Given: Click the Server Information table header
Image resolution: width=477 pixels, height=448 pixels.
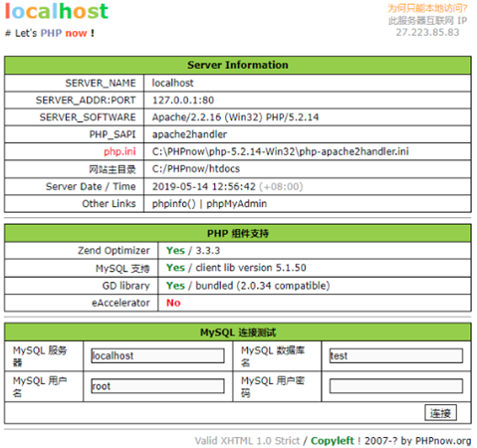Looking at the screenshot, I should (x=238, y=65).
